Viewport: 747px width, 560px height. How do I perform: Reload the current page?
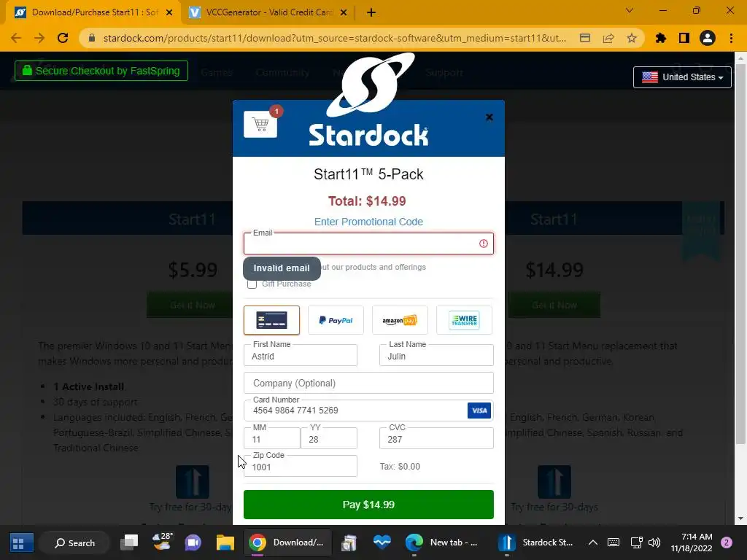[x=63, y=38]
